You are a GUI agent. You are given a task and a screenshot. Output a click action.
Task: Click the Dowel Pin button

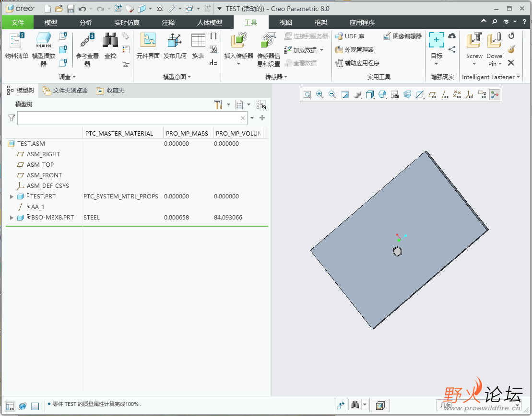click(x=495, y=49)
